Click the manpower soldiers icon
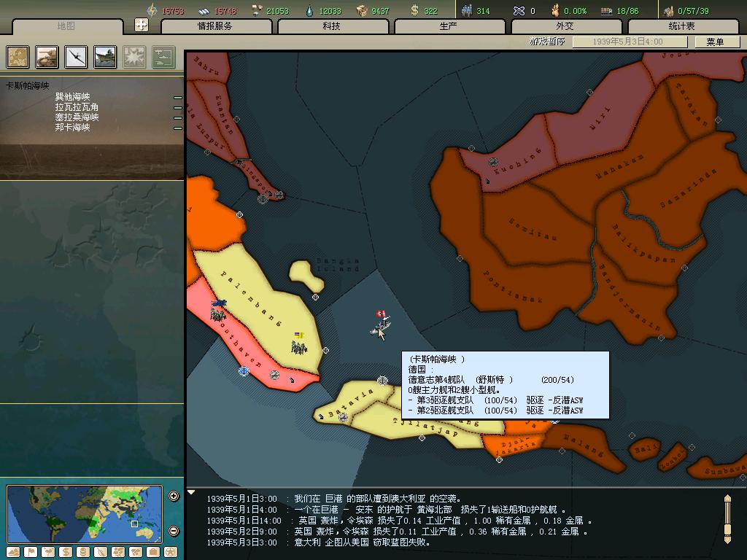The image size is (747, 560). click(467, 10)
